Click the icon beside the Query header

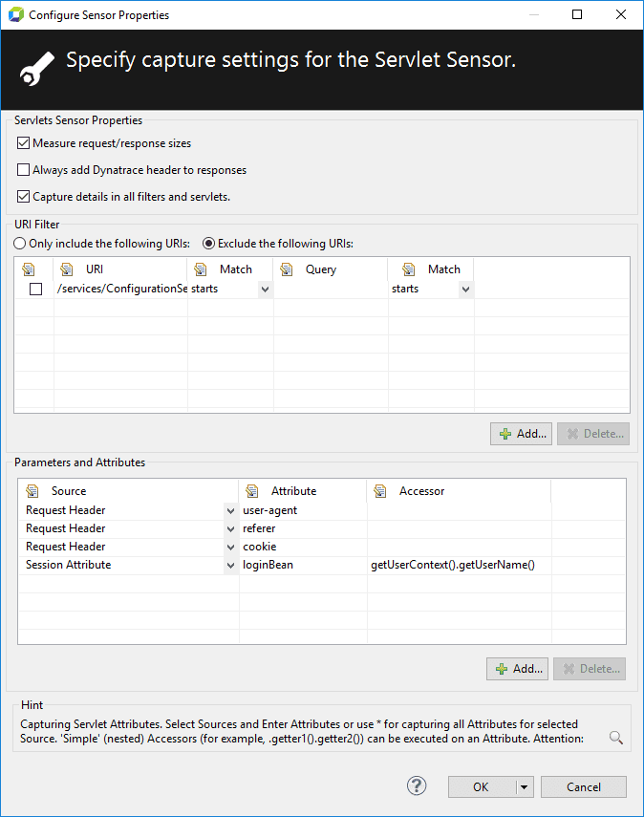(287, 269)
